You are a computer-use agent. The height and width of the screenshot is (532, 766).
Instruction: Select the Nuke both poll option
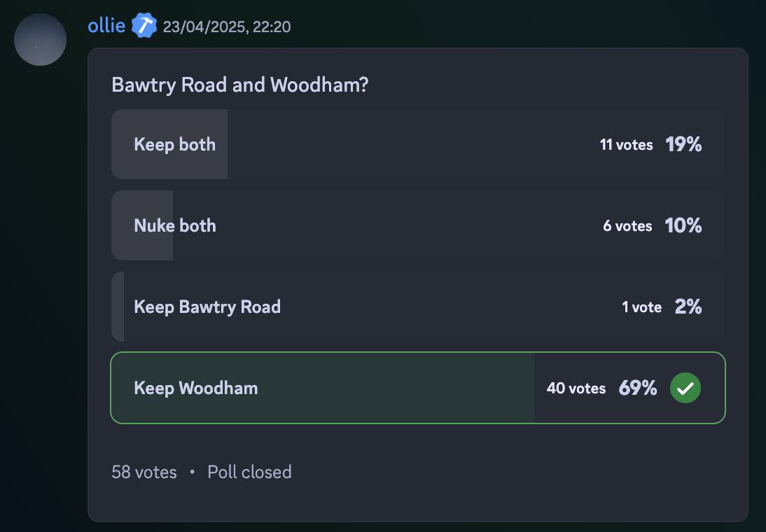418,225
